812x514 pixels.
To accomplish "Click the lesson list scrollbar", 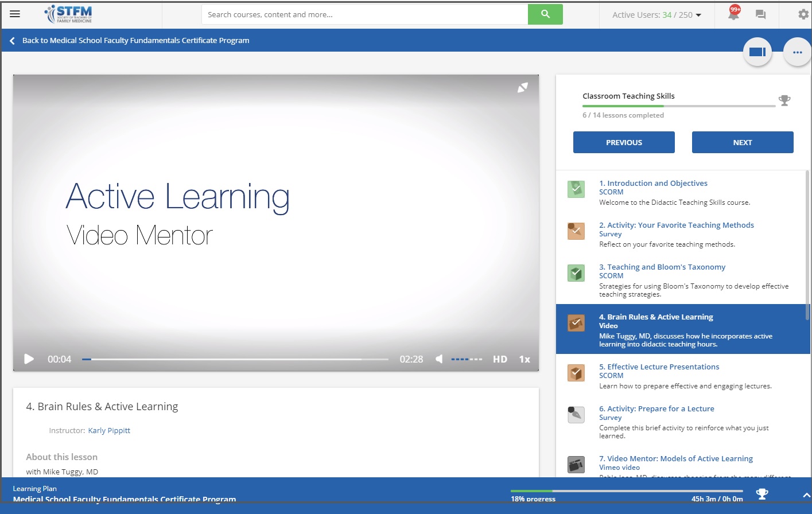I will tap(807, 246).
